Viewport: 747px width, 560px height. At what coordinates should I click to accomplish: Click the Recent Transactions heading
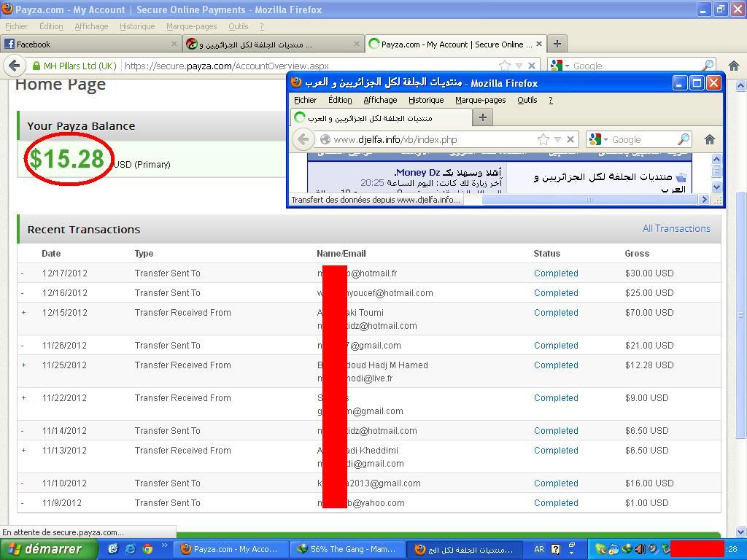(x=84, y=230)
